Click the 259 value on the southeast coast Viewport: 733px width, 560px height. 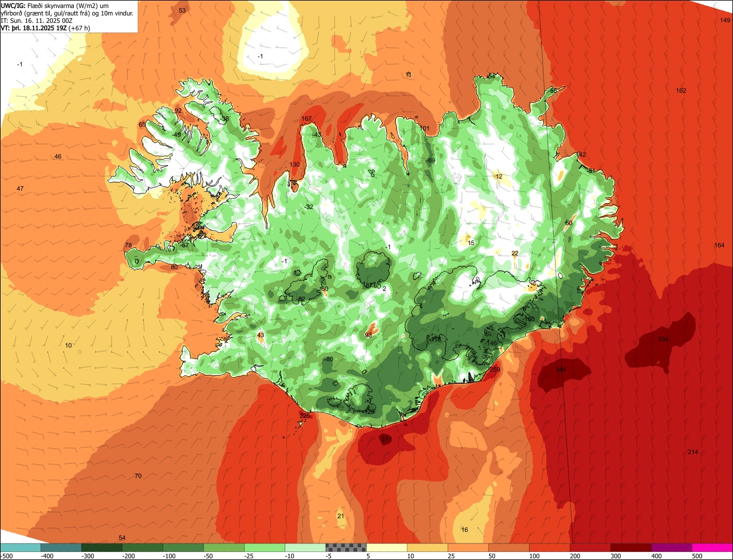(x=495, y=369)
